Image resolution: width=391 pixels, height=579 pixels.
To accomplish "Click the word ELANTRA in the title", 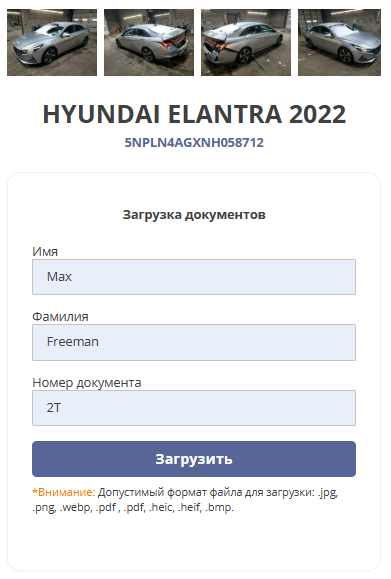I will pos(225,114).
